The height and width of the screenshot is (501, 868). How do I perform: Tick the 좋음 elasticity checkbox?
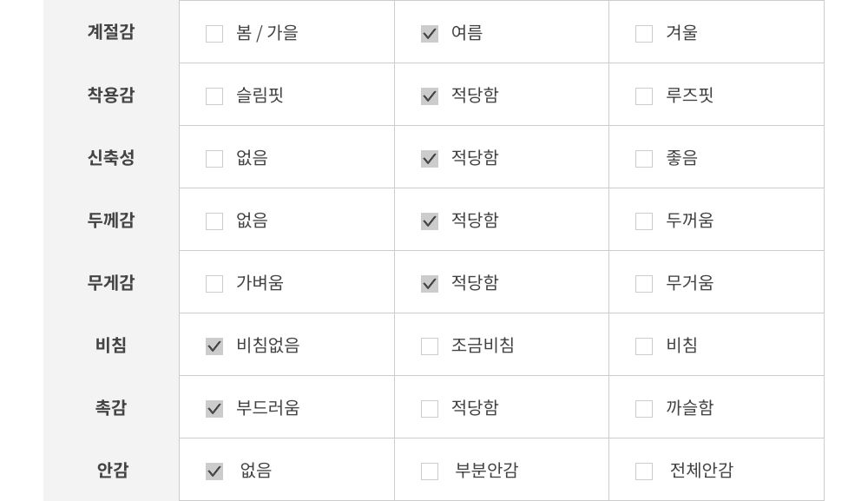tap(644, 159)
